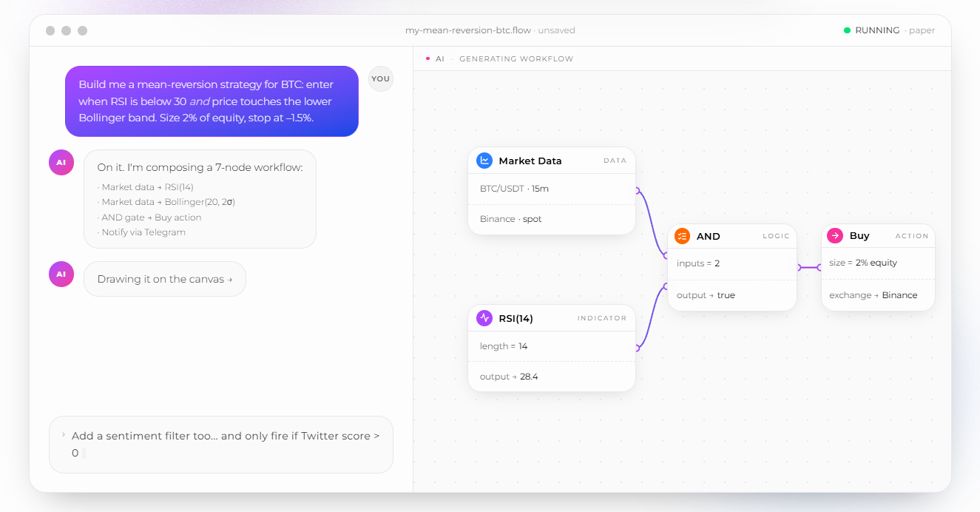Click the pink AI status dot in canvas header
Viewport: 980px width, 512px height.
tap(428, 58)
